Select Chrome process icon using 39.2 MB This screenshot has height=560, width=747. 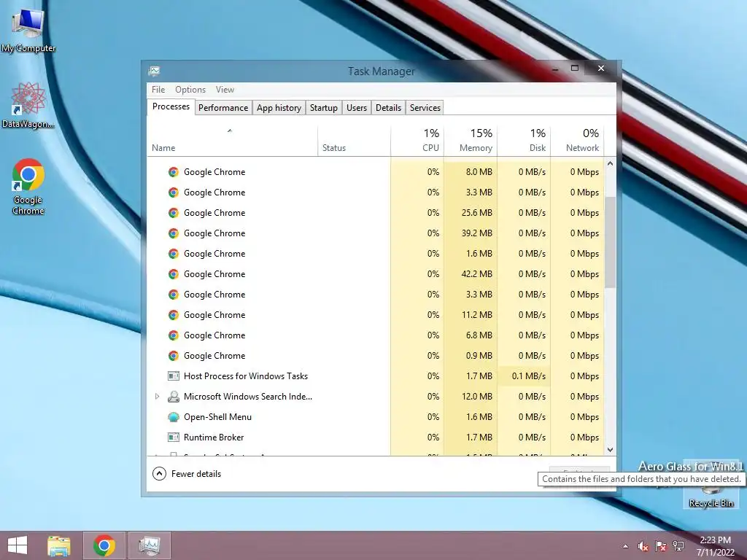pos(174,233)
